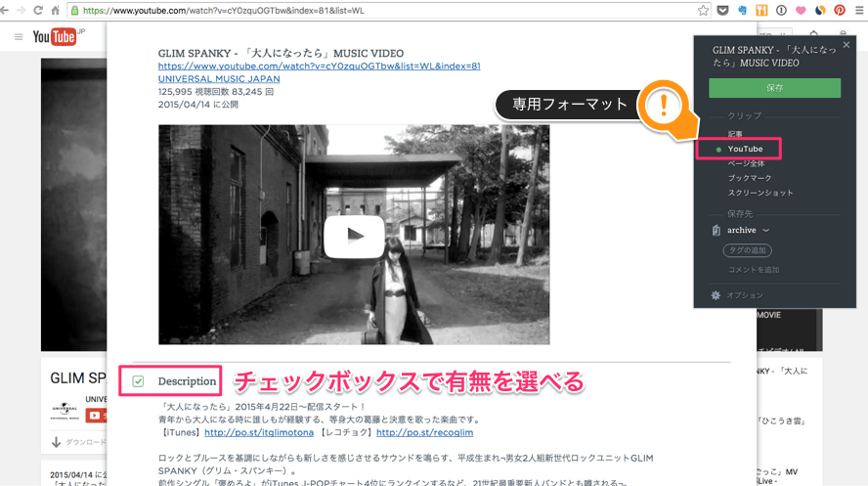Click the browser address bar
The image size is (868, 486).
[387, 10]
